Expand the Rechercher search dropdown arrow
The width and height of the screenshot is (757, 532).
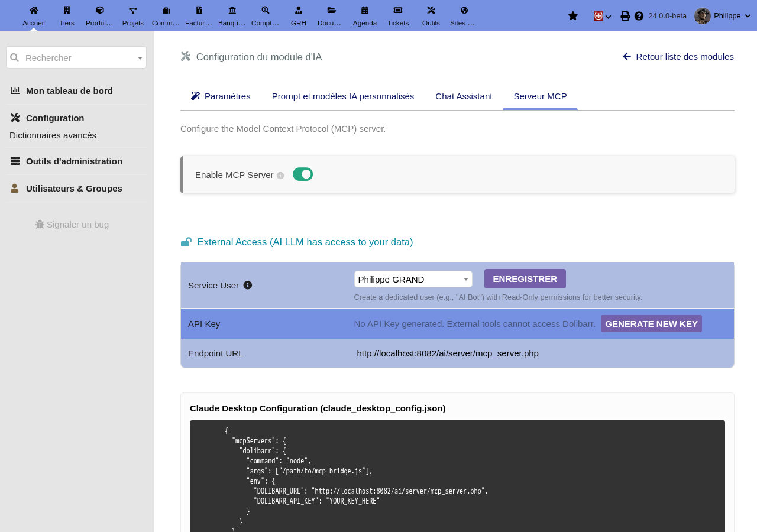coord(140,58)
